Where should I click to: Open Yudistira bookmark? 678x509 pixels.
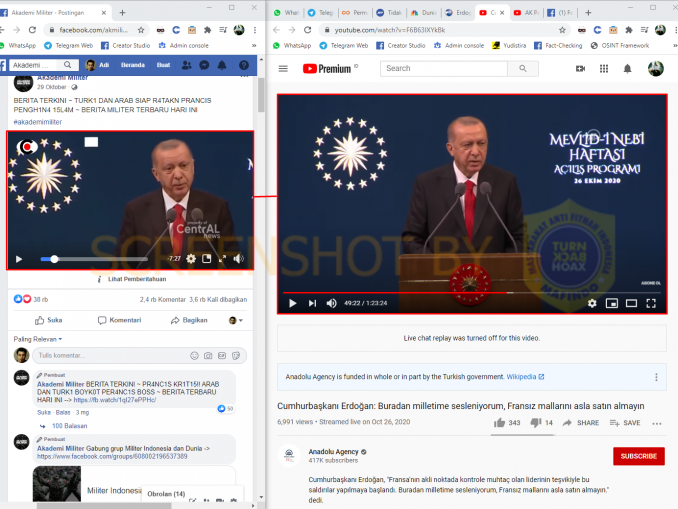[x=509, y=45]
